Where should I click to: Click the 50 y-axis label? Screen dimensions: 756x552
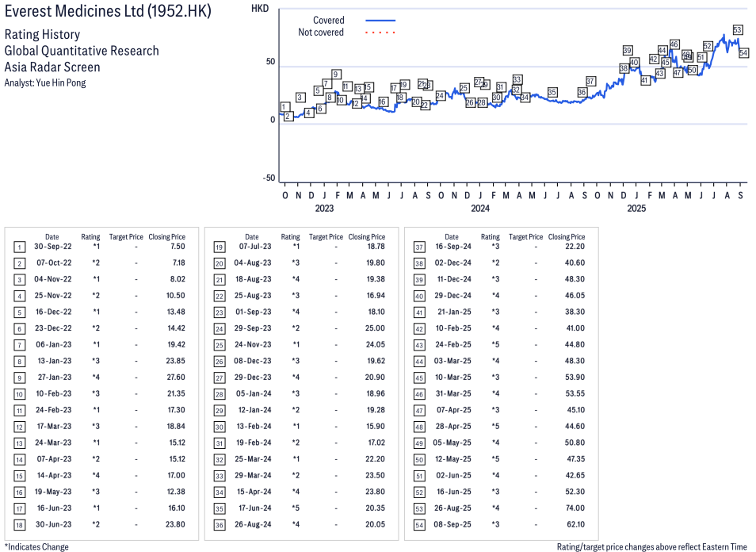(x=270, y=62)
